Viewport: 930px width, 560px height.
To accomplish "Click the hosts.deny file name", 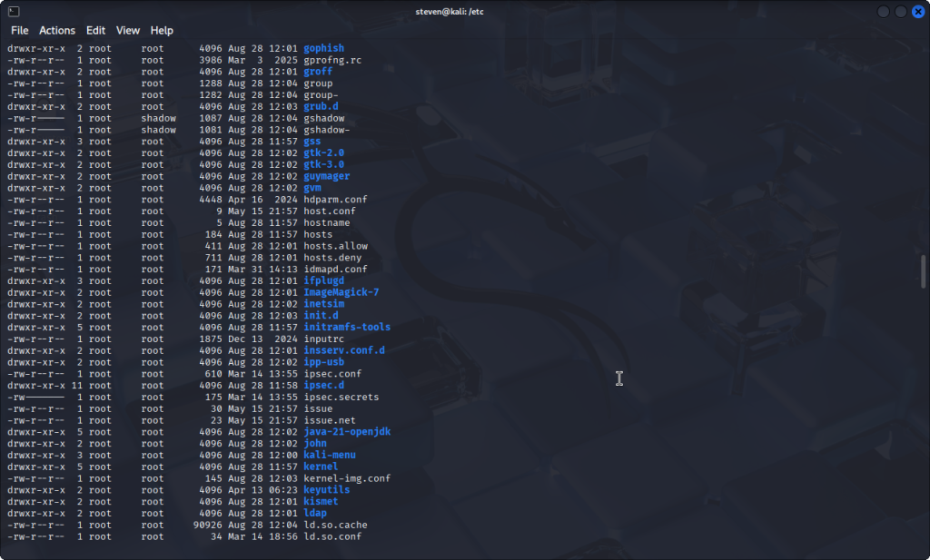I will point(332,258).
